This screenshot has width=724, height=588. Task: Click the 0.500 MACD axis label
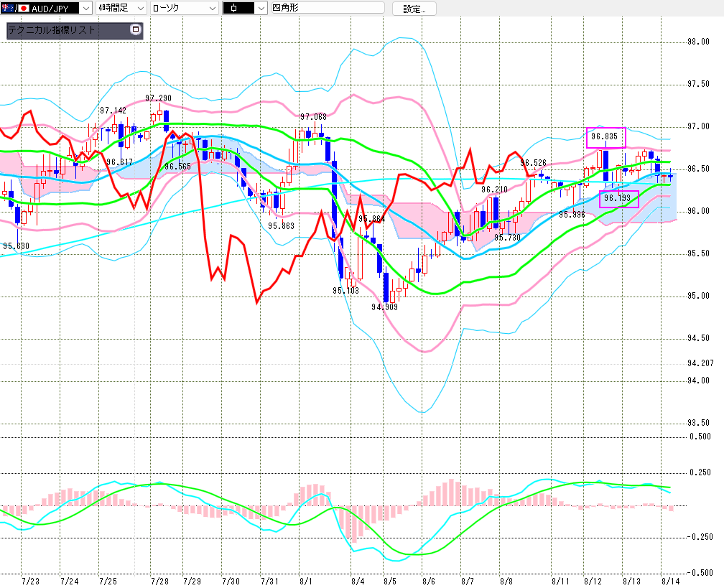(x=700, y=437)
